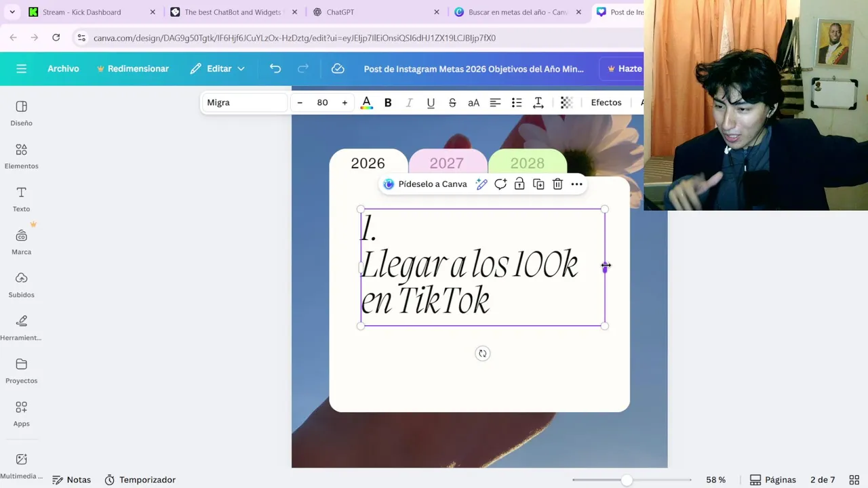This screenshot has width=868, height=488.
Task: Open the Multimedia sidebar panel
Action: pos(21,466)
